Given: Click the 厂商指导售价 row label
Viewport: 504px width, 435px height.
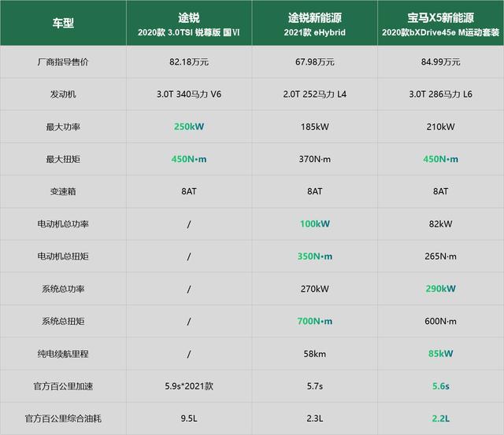Looking at the screenshot, I should click(63, 62).
